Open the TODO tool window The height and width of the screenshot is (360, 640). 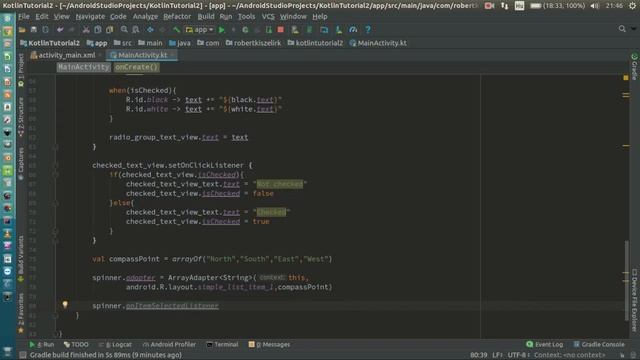point(76,344)
